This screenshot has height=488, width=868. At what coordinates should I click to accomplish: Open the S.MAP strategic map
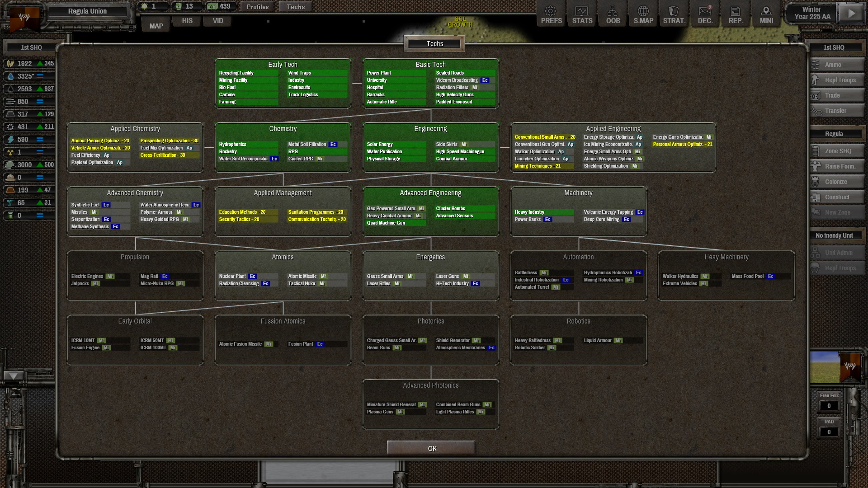(643, 14)
